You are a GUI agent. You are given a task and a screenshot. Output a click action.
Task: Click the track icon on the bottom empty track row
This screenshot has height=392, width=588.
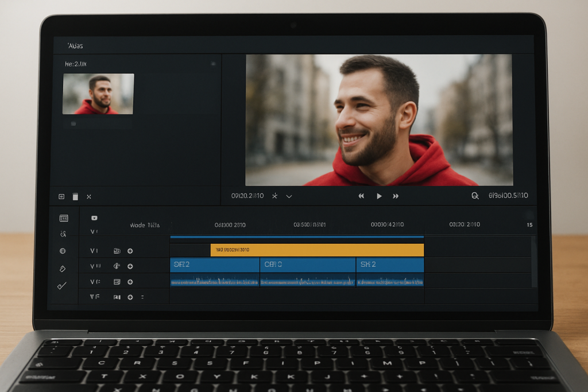click(x=117, y=297)
